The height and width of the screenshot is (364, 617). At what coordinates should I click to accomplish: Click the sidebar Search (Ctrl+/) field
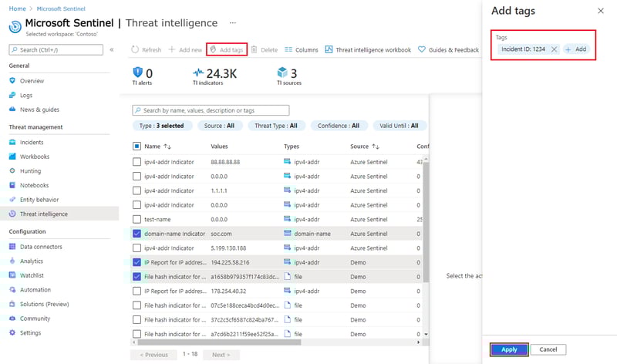56,49
